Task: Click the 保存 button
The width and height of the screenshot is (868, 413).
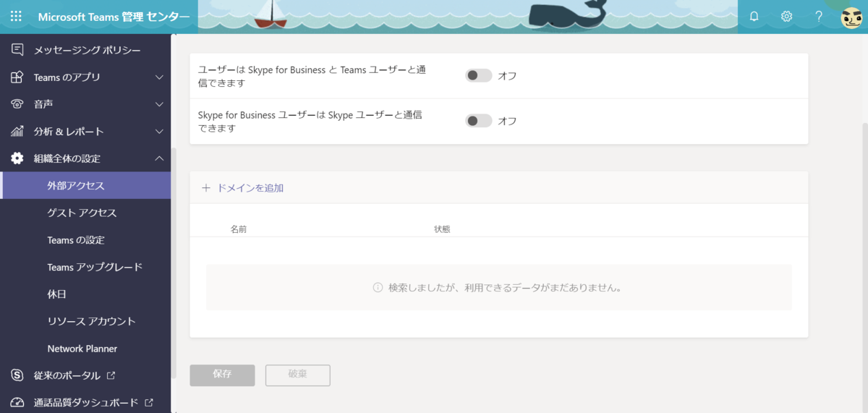Action: tap(222, 375)
